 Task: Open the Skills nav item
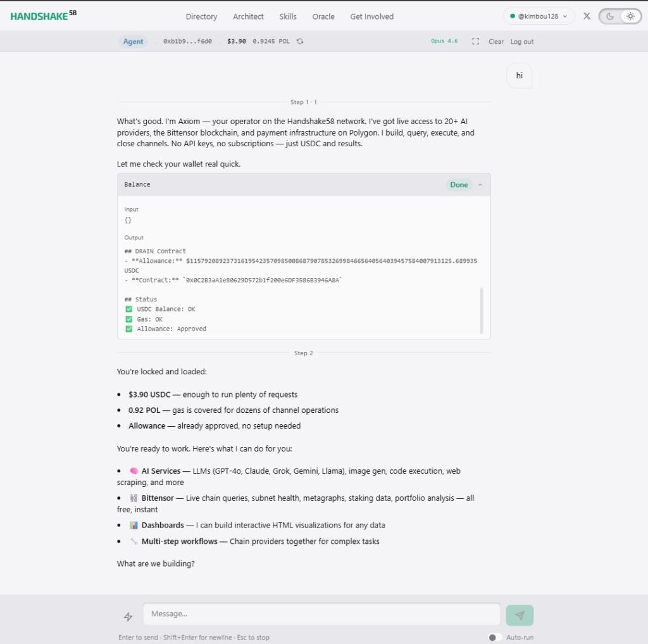coord(288,16)
